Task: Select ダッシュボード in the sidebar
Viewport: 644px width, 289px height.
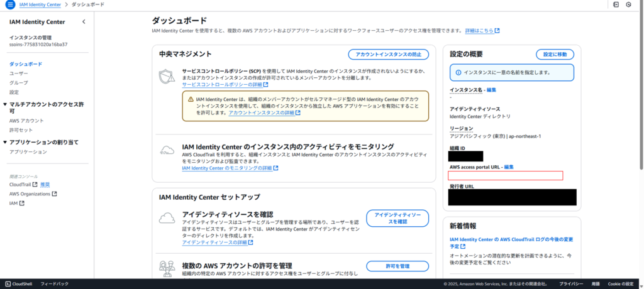Action: coord(25,64)
